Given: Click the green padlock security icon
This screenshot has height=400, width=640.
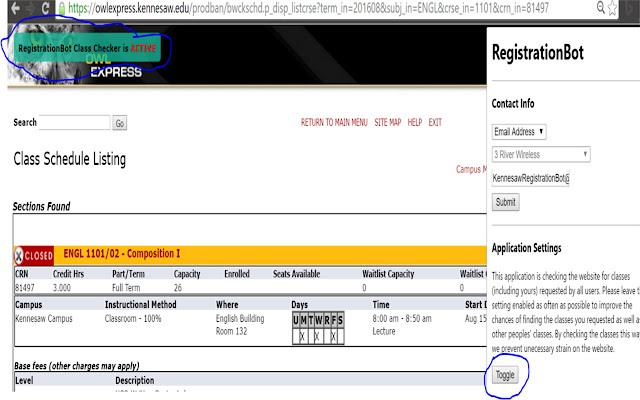Looking at the screenshot, I should coord(62,9).
